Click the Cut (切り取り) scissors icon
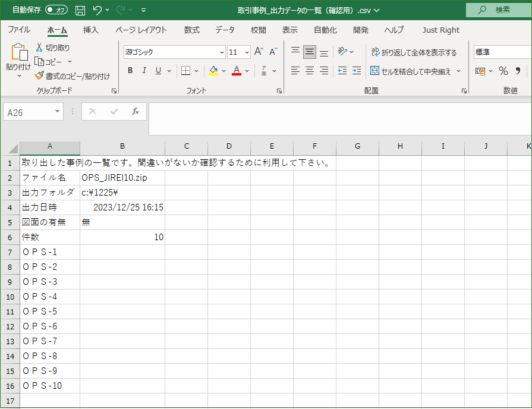 point(39,48)
